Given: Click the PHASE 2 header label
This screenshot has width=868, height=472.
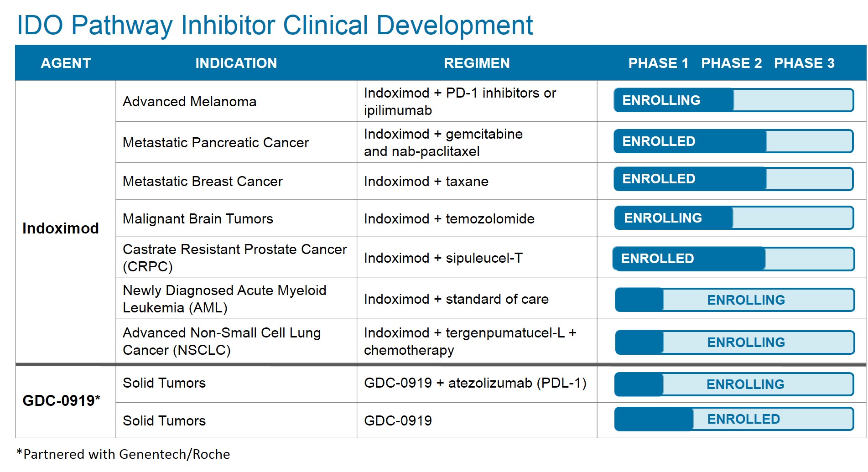Looking at the screenshot, I should (x=731, y=63).
